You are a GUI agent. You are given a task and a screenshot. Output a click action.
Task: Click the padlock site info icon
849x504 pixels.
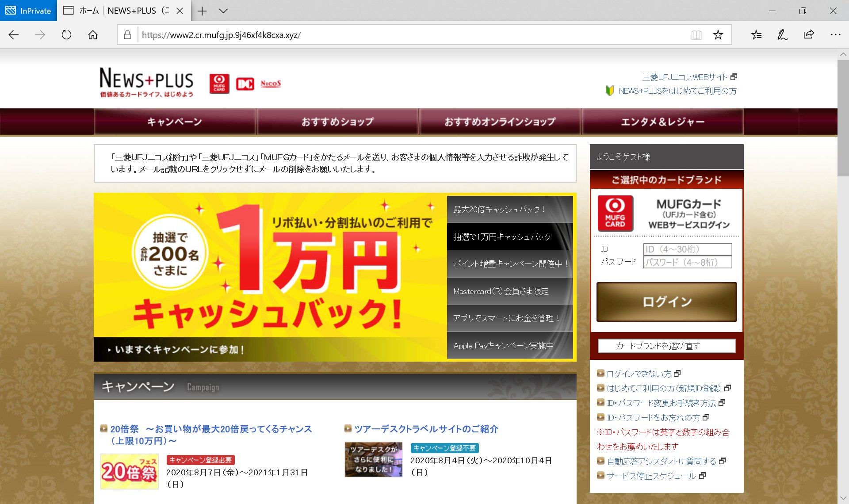(x=127, y=35)
